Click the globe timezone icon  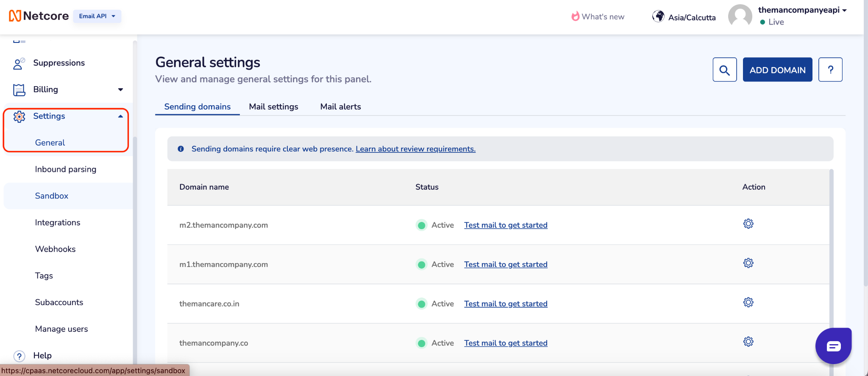coord(658,16)
